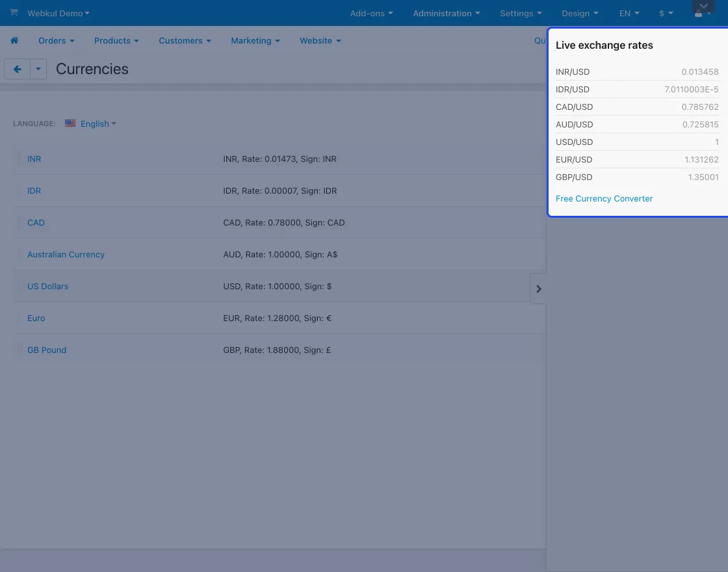Viewport: 728px width, 572px height.
Task: Open the $ currency selector dropdown
Action: point(666,13)
